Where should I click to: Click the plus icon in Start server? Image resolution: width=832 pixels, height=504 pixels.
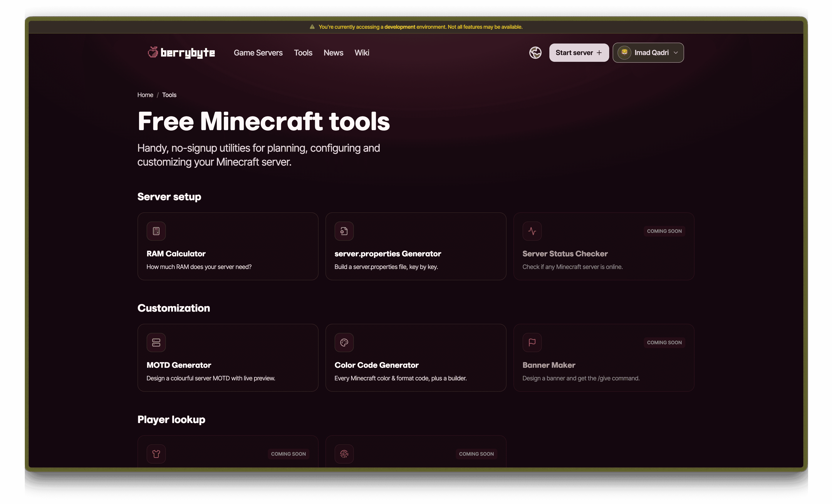point(599,53)
